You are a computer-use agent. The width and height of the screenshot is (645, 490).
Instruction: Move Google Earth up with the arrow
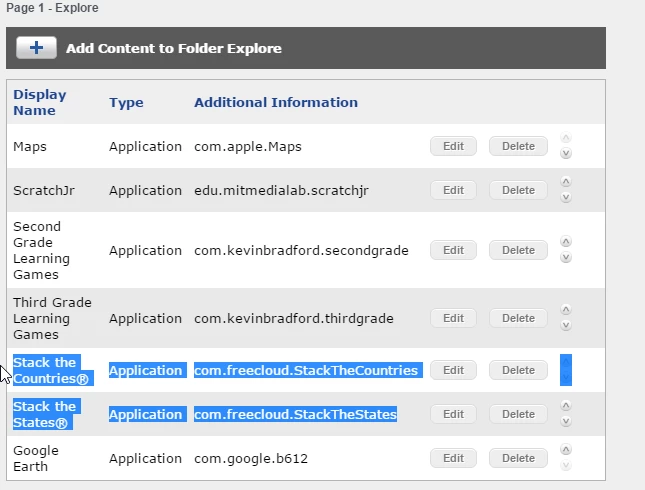point(566,450)
